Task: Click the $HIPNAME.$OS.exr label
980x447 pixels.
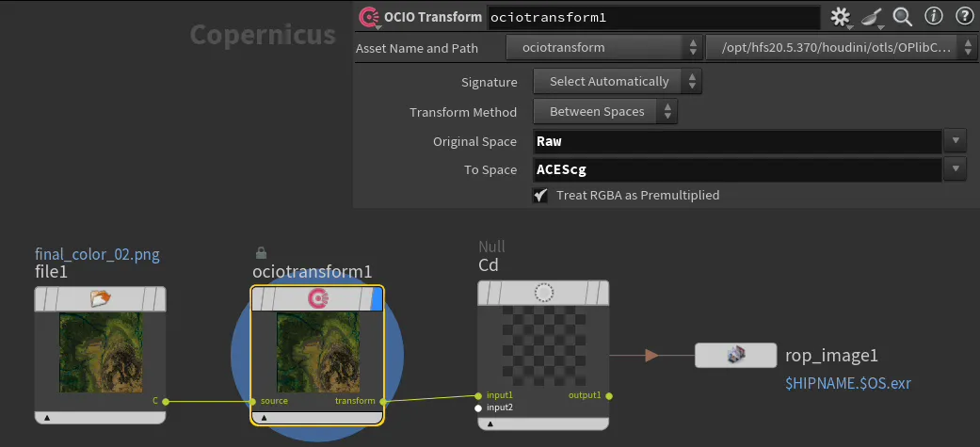Action: tap(848, 383)
